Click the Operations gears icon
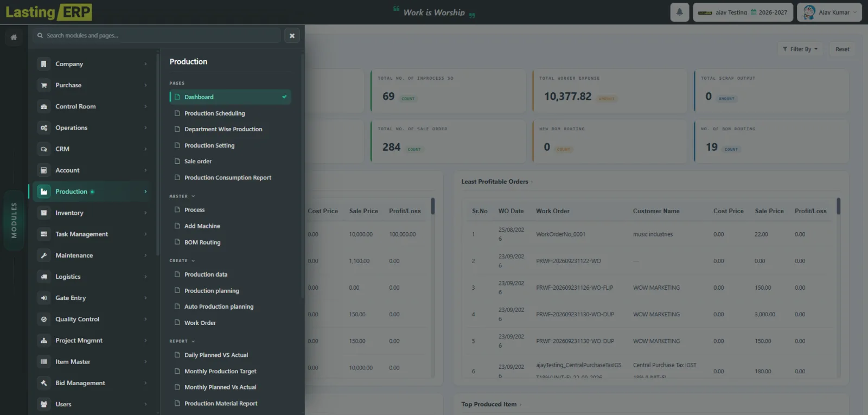The width and height of the screenshot is (868, 415). 44,128
